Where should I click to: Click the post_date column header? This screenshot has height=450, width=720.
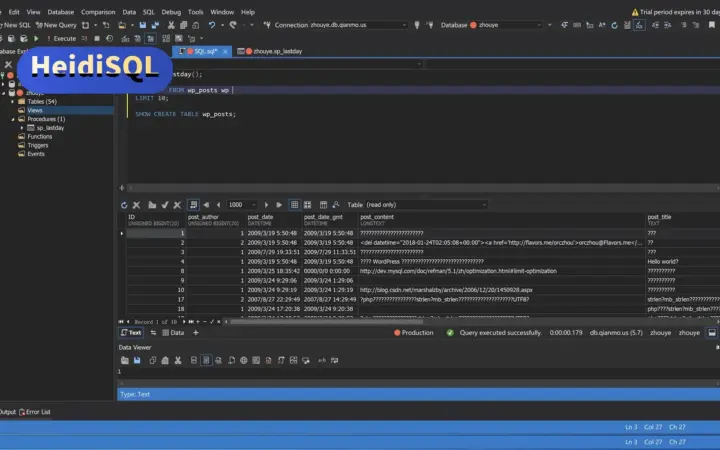click(x=274, y=220)
